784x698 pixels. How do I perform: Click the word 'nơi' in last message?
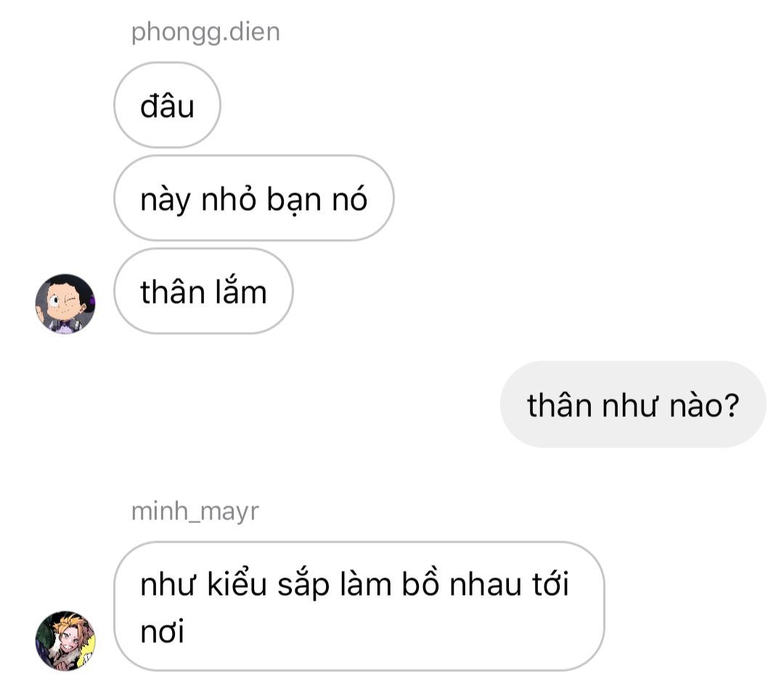[x=162, y=632]
